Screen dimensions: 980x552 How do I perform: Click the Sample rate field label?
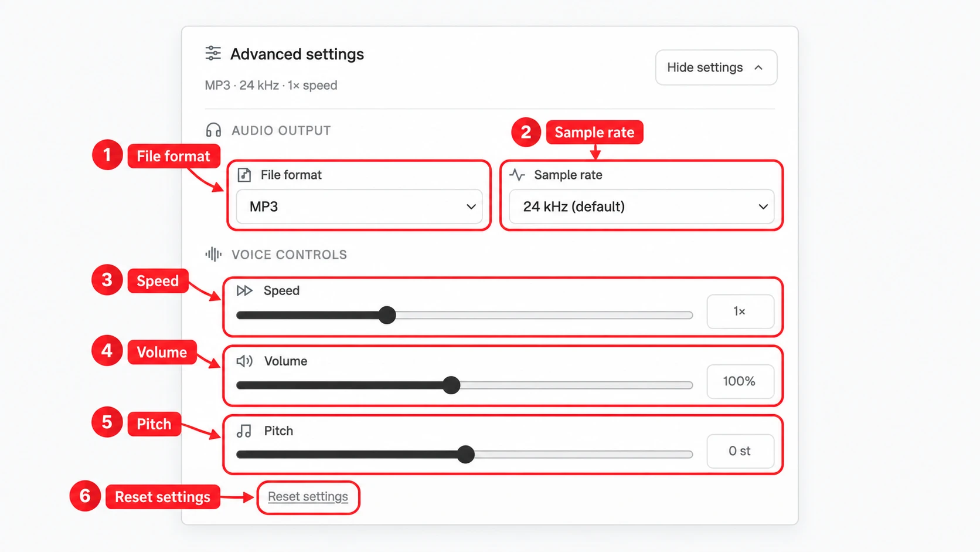pyautogui.click(x=568, y=175)
